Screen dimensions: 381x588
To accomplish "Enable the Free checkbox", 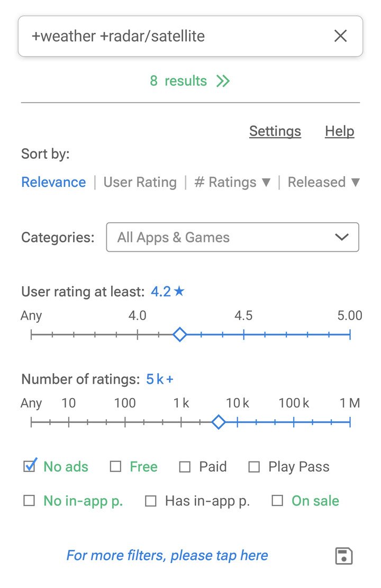I will click(x=115, y=467).
